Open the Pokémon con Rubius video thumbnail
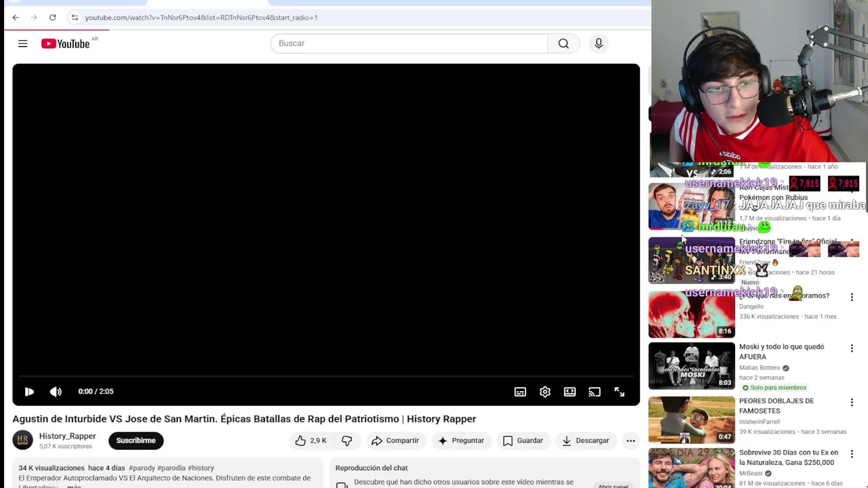This screenshot has height=488, width=868. 692,207
